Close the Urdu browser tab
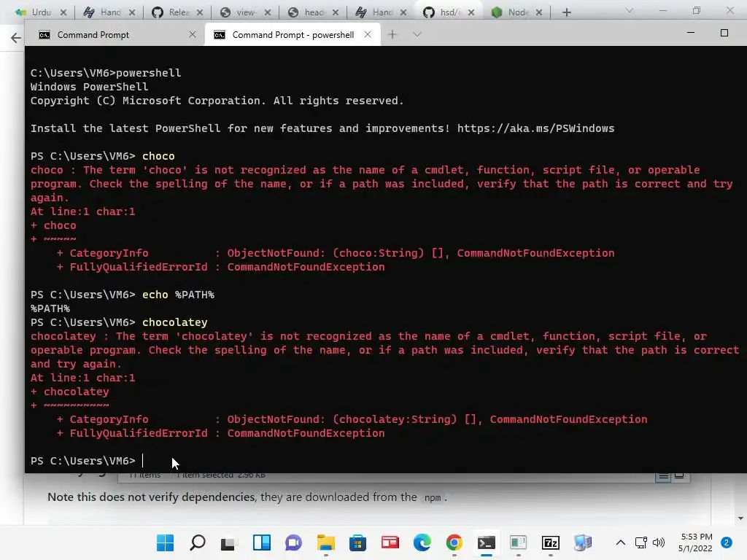This screenshot has height=560, width=747. pos(63,13)
